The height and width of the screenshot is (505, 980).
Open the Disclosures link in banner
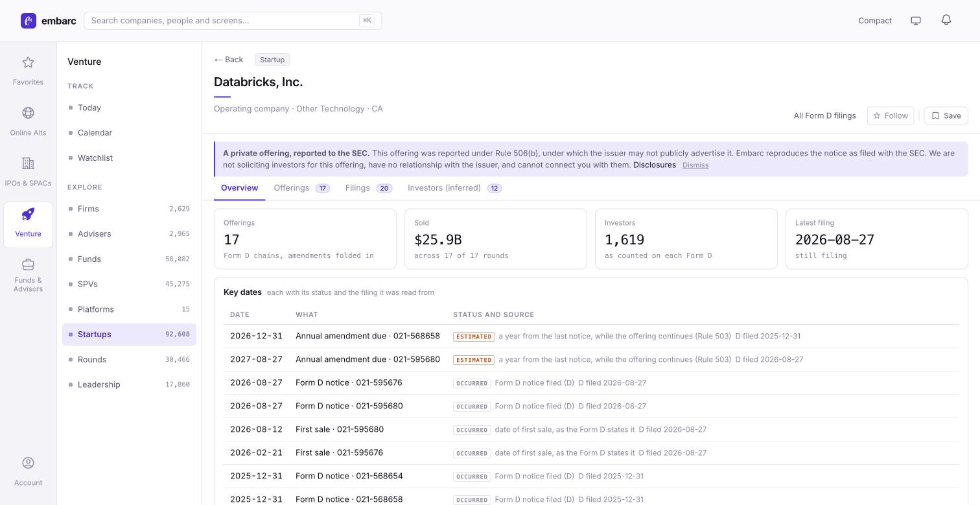click(x=655, y=165)
